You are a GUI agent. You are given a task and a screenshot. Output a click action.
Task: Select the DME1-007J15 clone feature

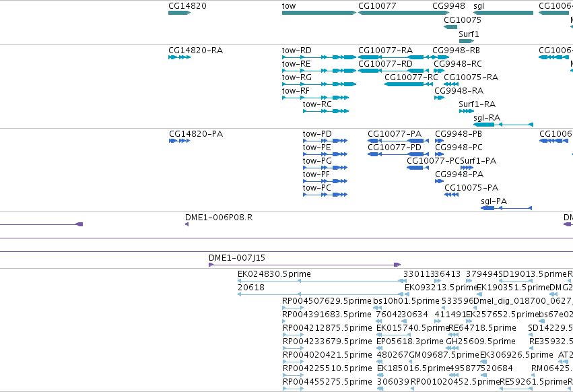click(x=305, y=265)
